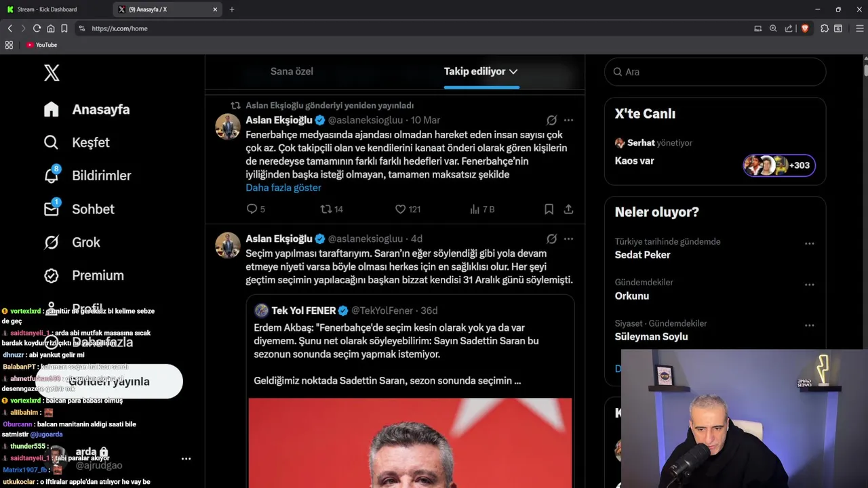The height and width of the screenshot is (488, 868).
Task: View analytics showing 7 B views
Action: (482, 209)
